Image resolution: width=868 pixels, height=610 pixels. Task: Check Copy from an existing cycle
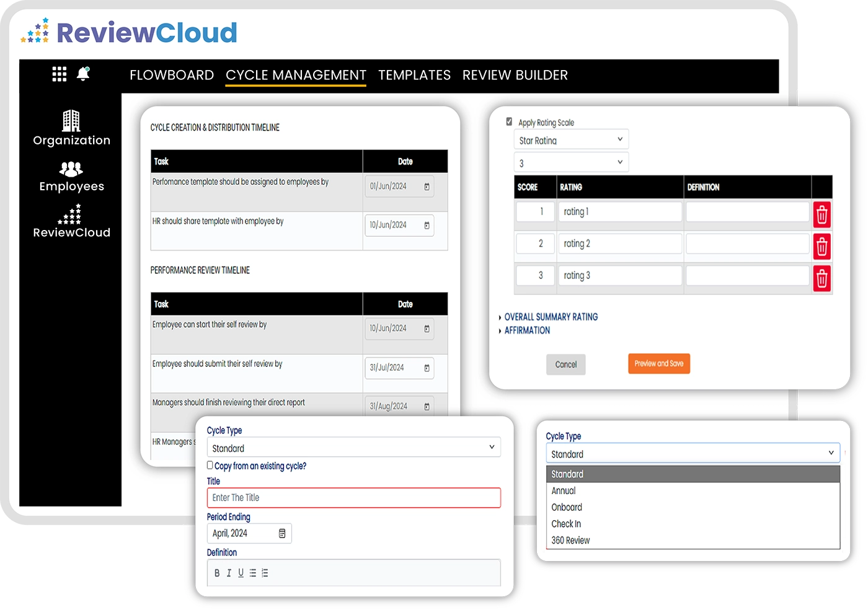point(210,465)
